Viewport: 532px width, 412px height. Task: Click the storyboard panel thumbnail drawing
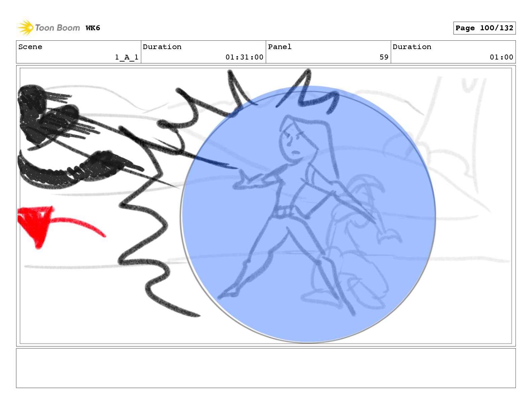coord(266,206)
